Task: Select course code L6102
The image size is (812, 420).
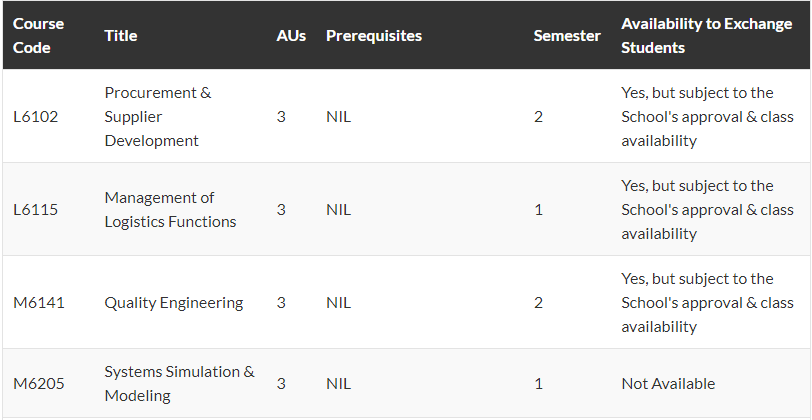Action: pyautogui.click(x=36, y=117)
